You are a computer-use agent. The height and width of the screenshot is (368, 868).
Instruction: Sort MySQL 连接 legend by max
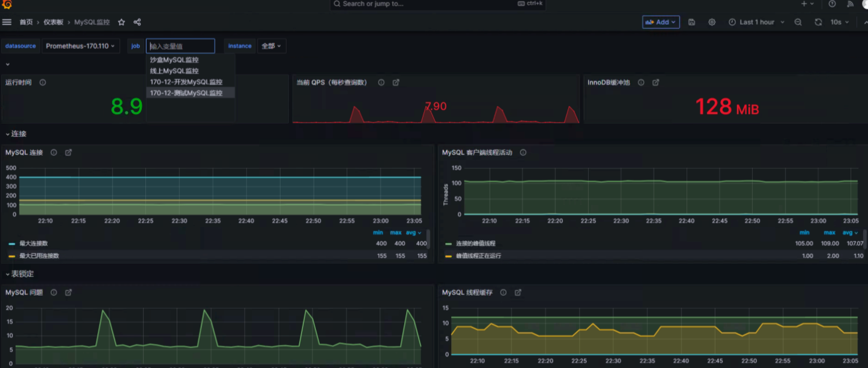(x=396, y=232)
